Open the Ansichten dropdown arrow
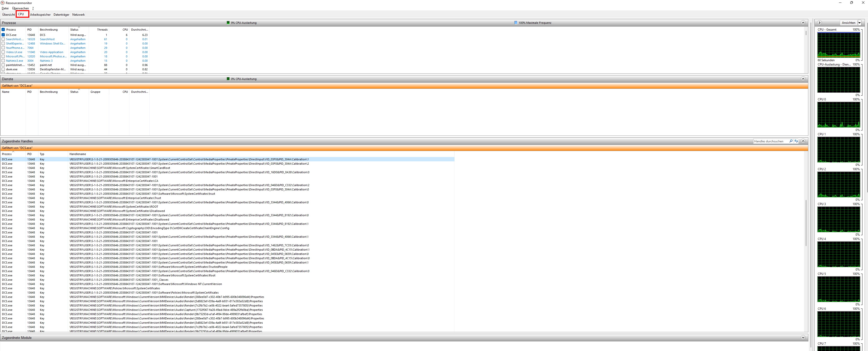This screenshot has width=868, height=351. point(859,23)
